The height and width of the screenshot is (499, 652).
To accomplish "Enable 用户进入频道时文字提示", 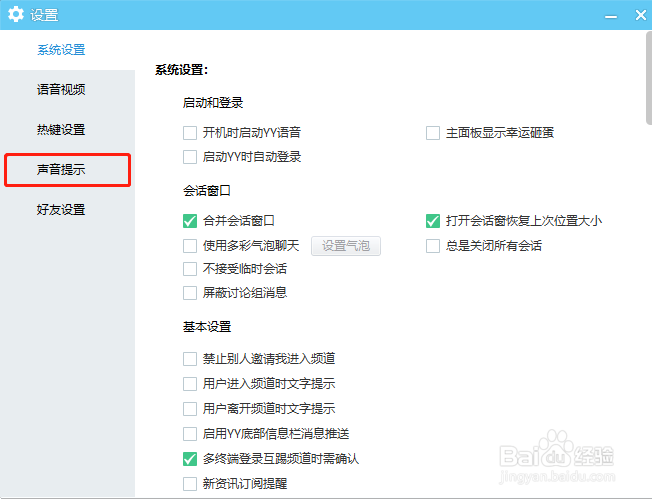I will coord(190,384).
